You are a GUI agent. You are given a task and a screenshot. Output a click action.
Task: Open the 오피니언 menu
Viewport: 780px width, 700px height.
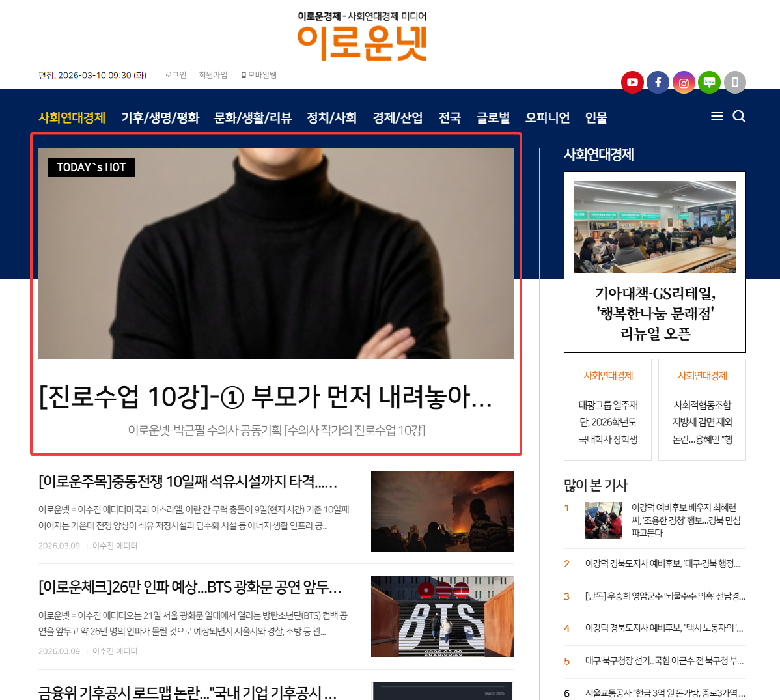548,118
